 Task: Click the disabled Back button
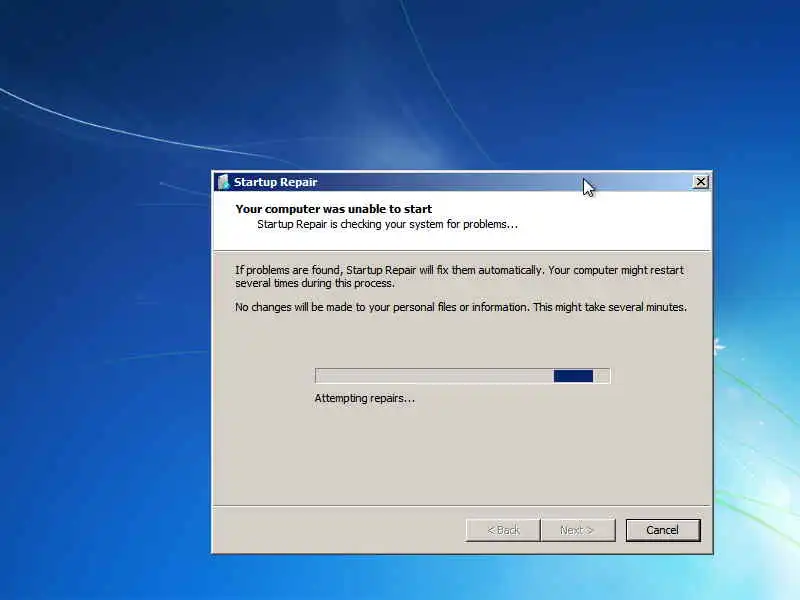pos(503,530)
